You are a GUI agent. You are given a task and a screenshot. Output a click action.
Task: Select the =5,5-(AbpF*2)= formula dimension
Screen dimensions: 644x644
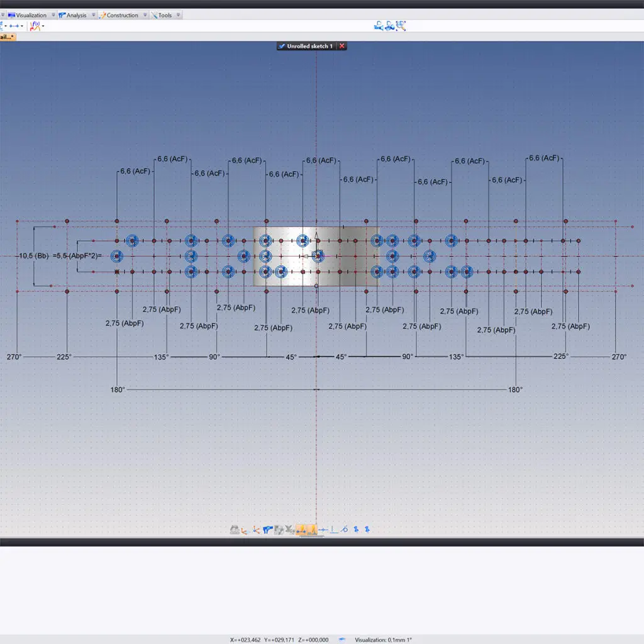[77, 255]
